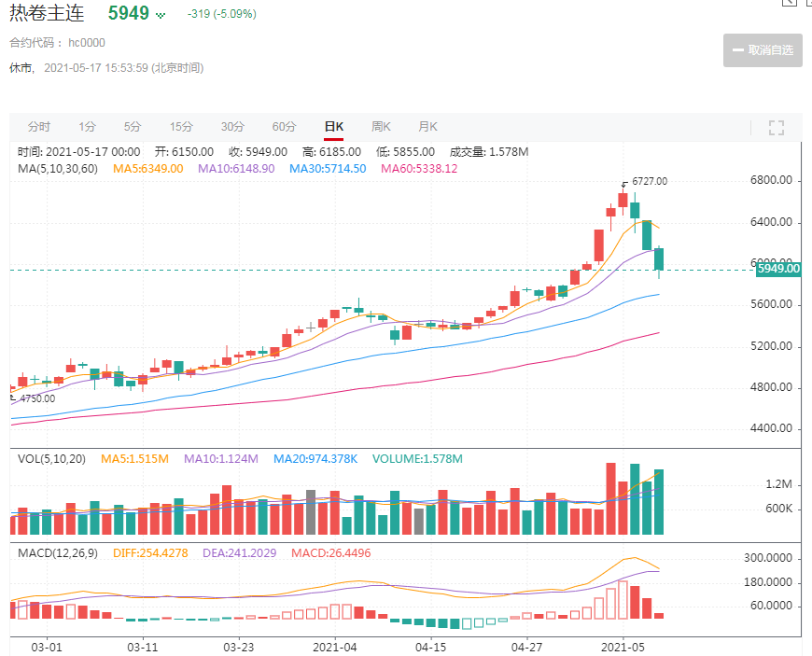Click the 03-23 date axis label
812x656 pixels.
[x=239, y=648]
